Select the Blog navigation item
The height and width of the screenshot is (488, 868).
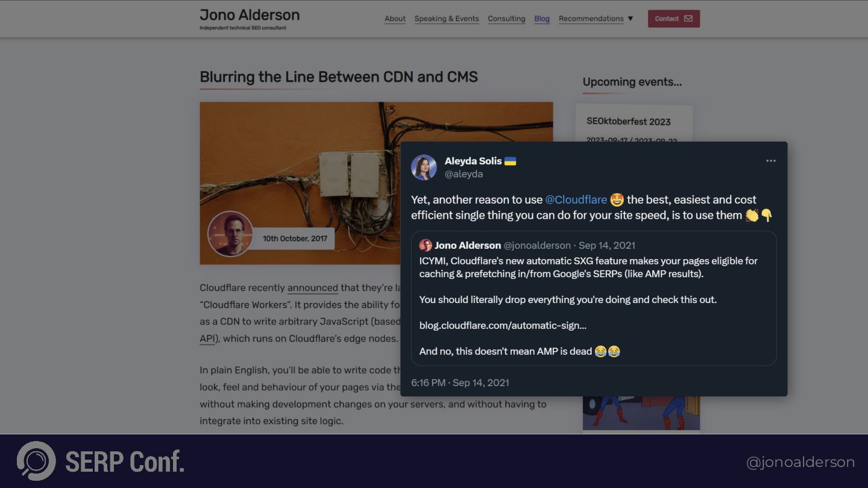coord(542,19)
